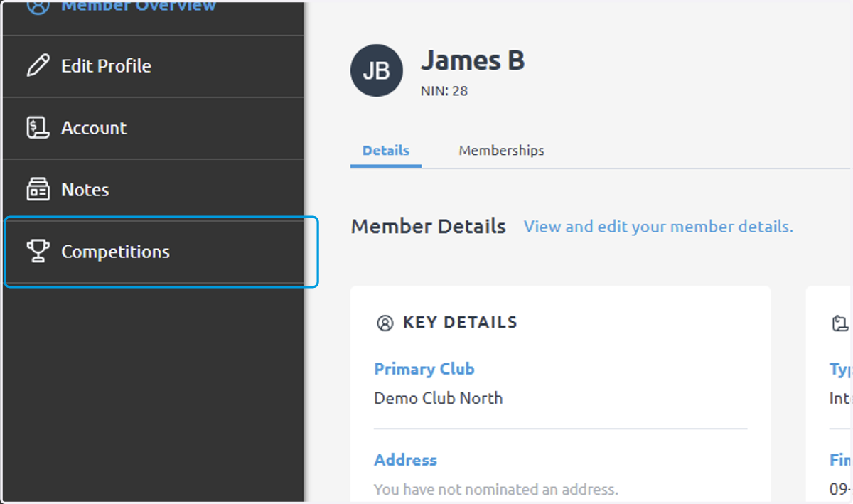The image size is (853, 504).
Task: Open the Account sidebar item
Action: [153, 128]
